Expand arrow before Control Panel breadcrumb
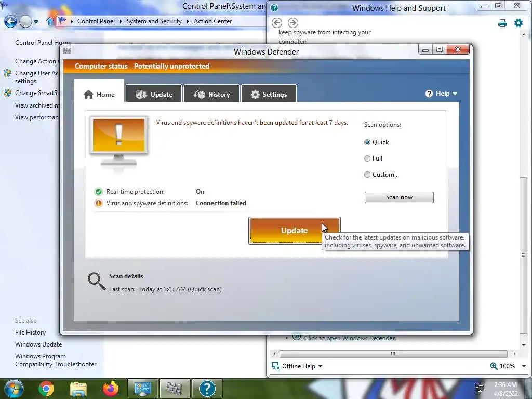This screenshot has width=532, height=399. pyautogui.click(x=72, y=21)
